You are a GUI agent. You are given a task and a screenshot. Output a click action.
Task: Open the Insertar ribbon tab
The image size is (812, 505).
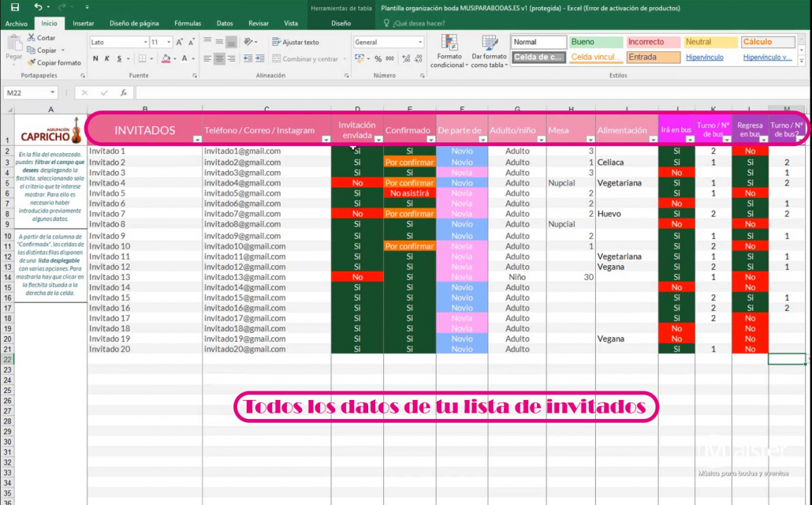83,23
